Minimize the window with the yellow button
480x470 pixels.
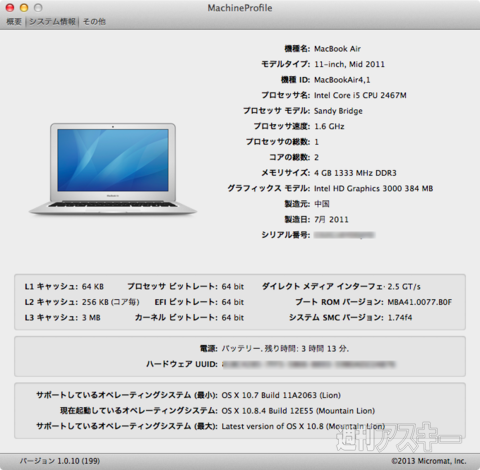click(x=24, y=8)
